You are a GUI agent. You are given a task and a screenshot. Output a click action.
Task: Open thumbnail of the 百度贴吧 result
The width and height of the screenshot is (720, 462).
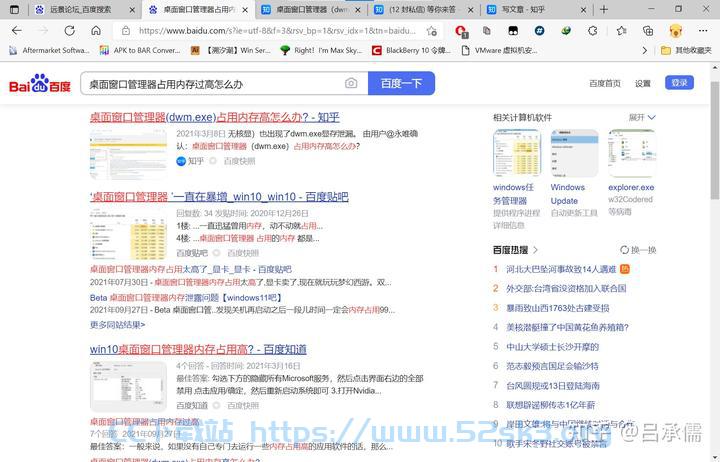coord(128,234)
